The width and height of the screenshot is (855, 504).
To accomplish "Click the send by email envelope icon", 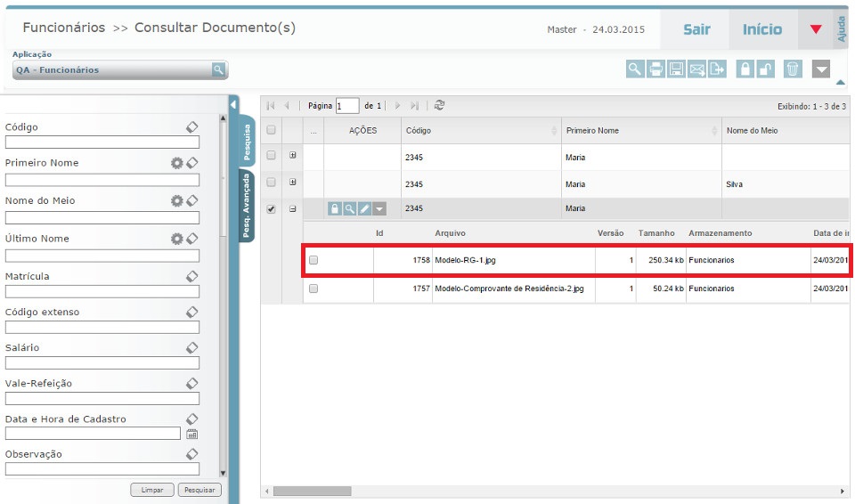I will (x=697, y=69).
